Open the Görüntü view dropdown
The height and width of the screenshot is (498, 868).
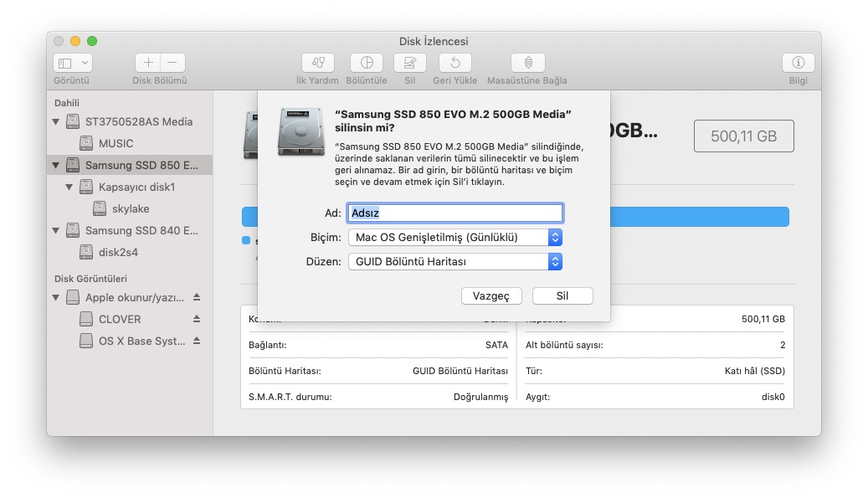click(x=73, y=63)
